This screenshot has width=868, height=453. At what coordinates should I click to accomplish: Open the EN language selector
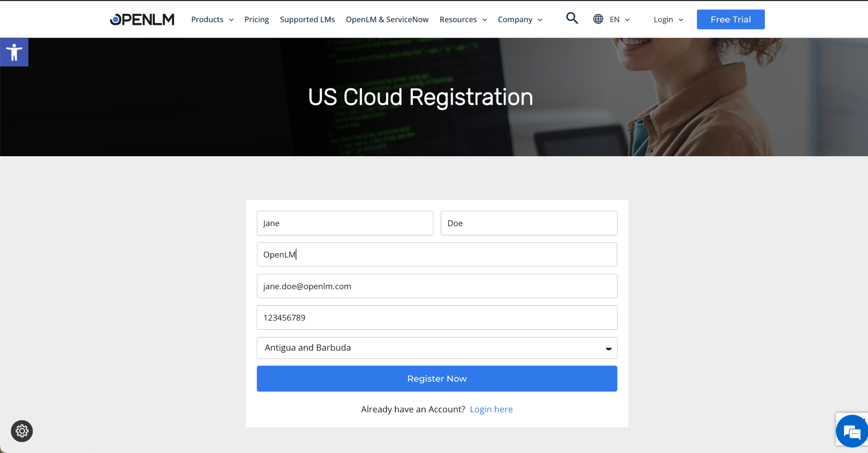point(620,19)
